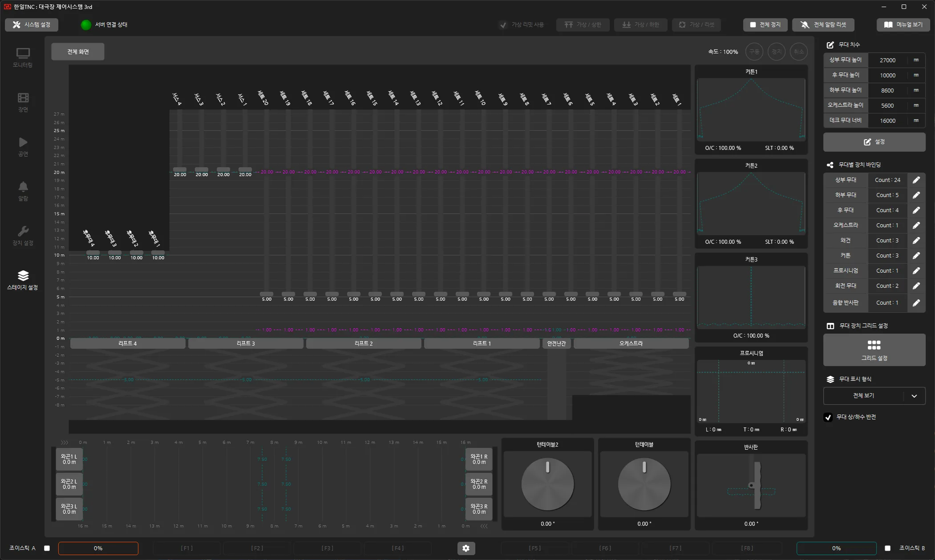Screen dimensions: 935x560
Task: Click the F1 function key slot
Action: pyautogui.click(x=187, y=548)
